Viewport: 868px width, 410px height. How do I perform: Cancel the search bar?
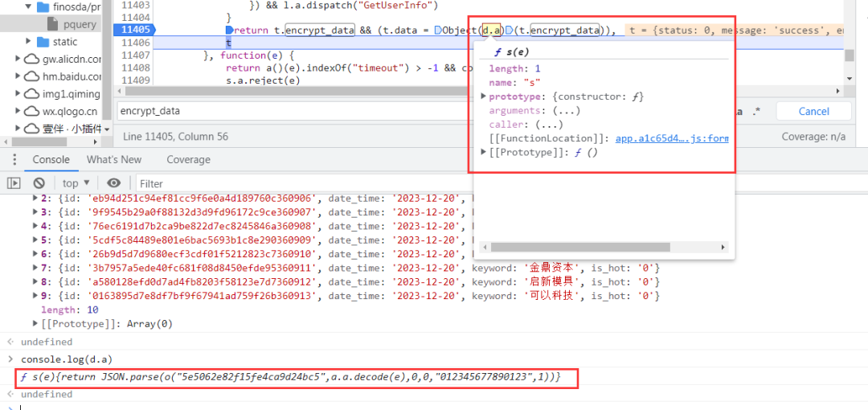pyautogui.click(x=813, y=111)
